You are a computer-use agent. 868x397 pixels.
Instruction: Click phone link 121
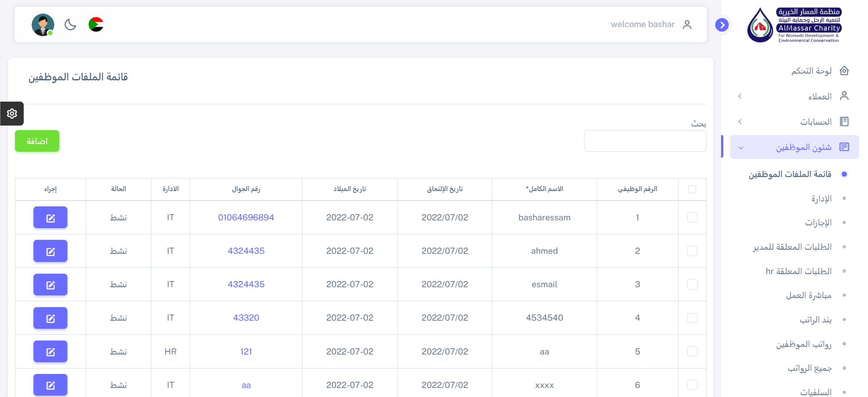(246, 351)
